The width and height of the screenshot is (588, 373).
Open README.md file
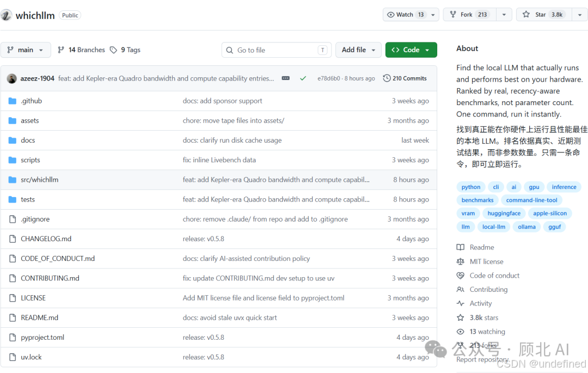pos(40,317)
